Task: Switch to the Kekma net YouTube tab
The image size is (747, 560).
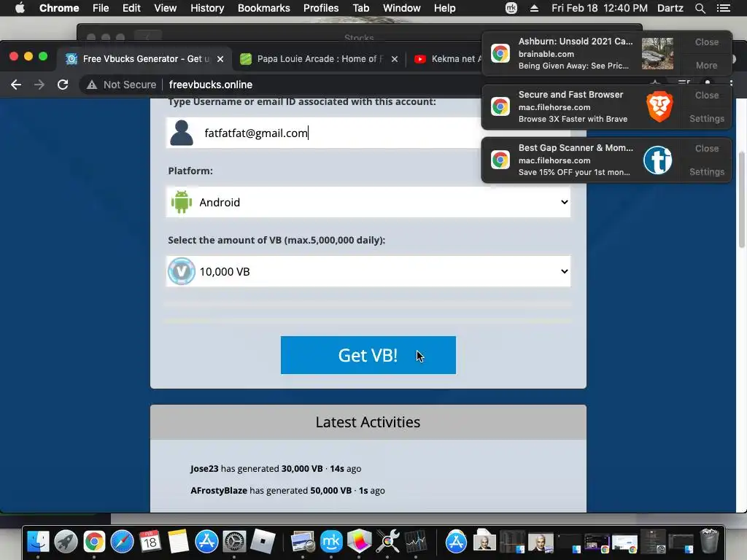Action: point(448,58)
